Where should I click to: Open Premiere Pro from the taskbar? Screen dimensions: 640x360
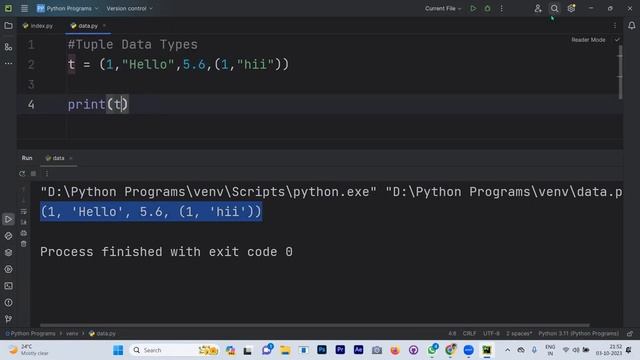(x=340, y=350)
